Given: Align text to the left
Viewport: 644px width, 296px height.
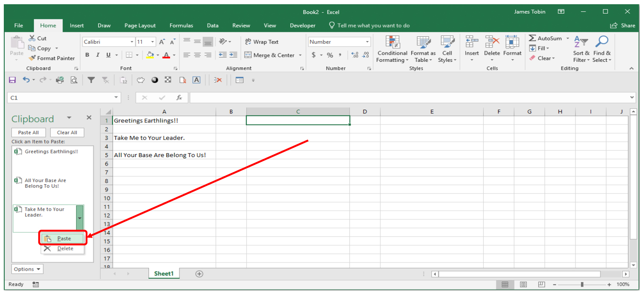Looking at the screenshot, I should tap(187, 55).
